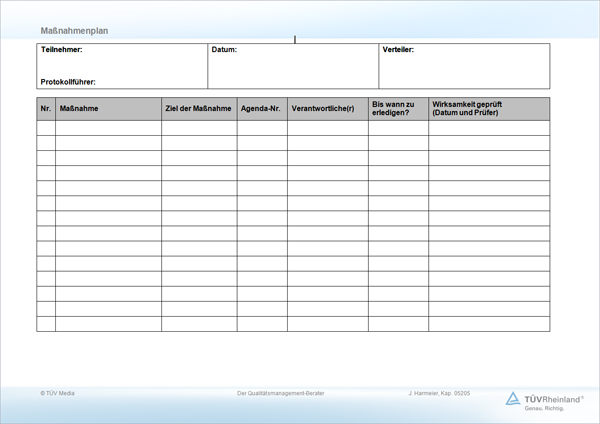
Task: Select the Verantwortliche(r) column header
Action: click(322, 108)
